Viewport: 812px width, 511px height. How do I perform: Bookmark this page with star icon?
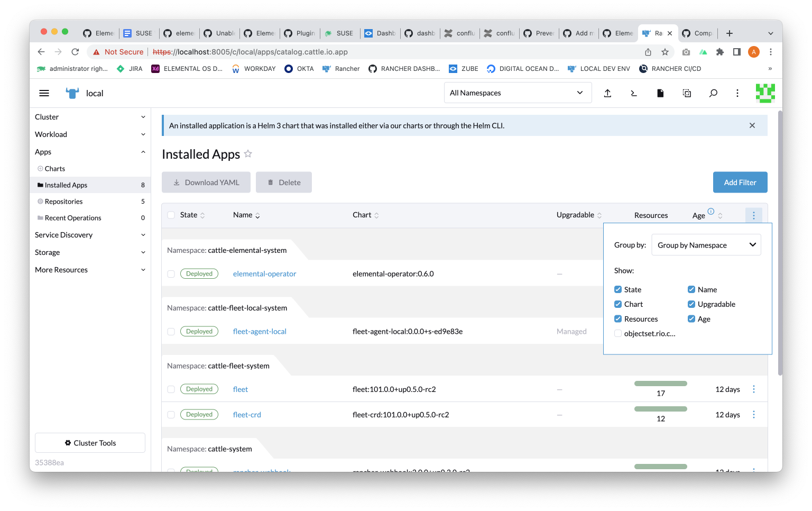tap(665, 52)
